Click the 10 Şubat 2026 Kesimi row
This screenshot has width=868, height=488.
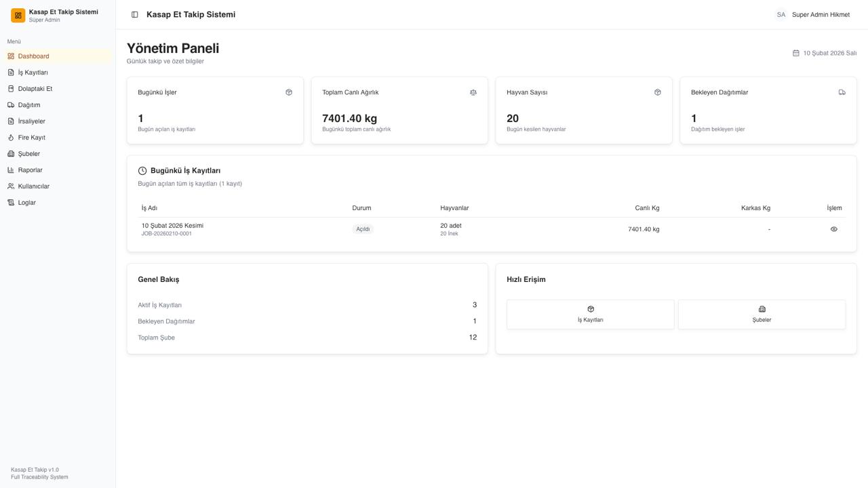(x=172, y=226)
